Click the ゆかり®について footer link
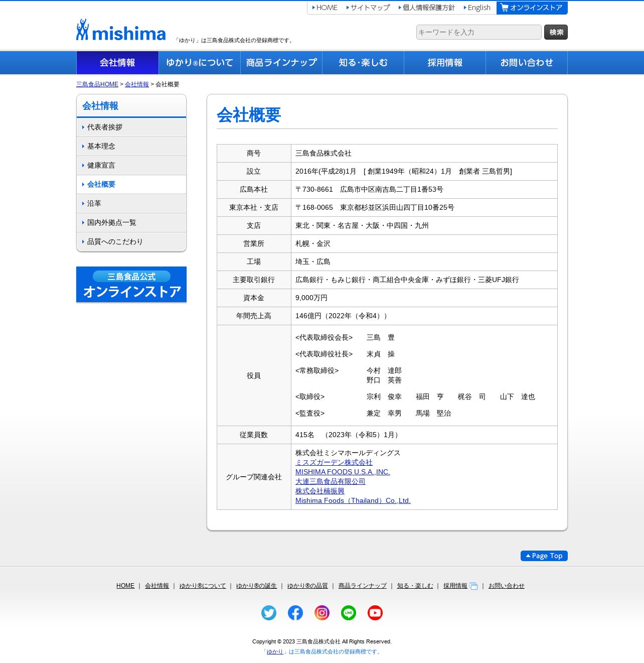644x663 pixels. tap(203, 586)
